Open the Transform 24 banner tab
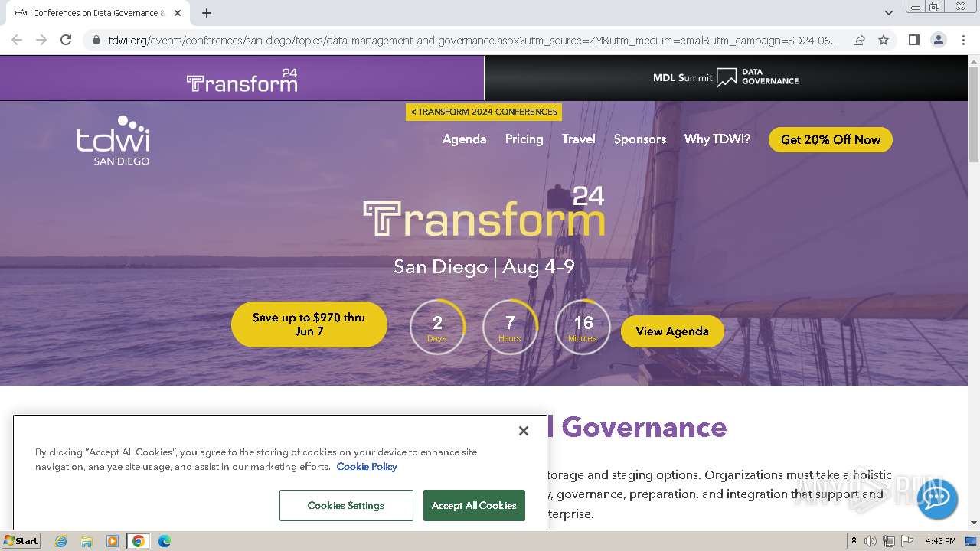 [x=242, y=79]
